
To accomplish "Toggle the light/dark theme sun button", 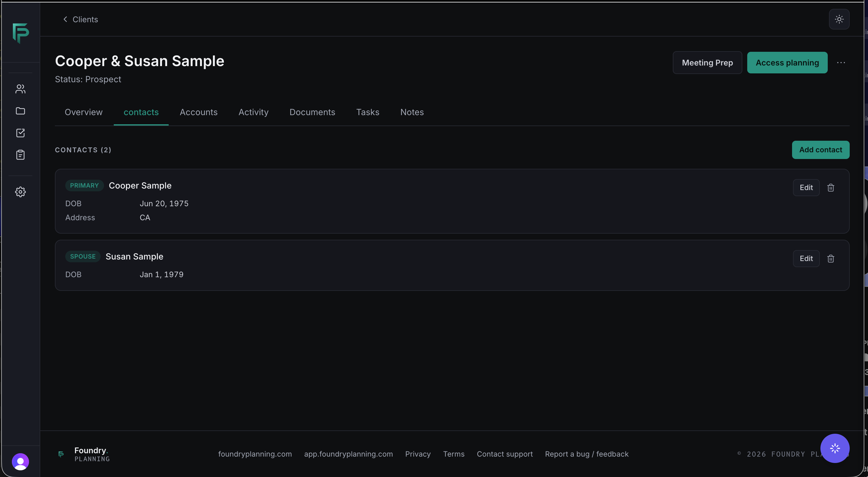I will (x=839, y=19).
